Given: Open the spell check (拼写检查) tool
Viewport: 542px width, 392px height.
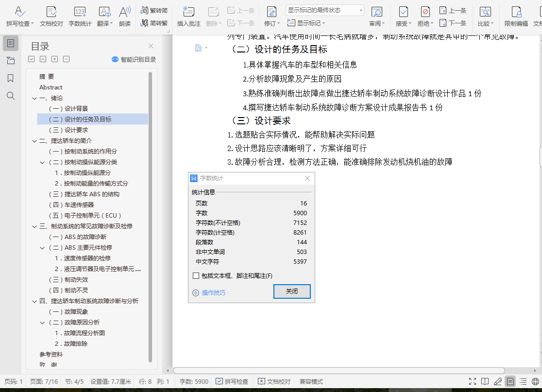Looking at the screenshot, I should pyautogui.click(x=20, y=16).
